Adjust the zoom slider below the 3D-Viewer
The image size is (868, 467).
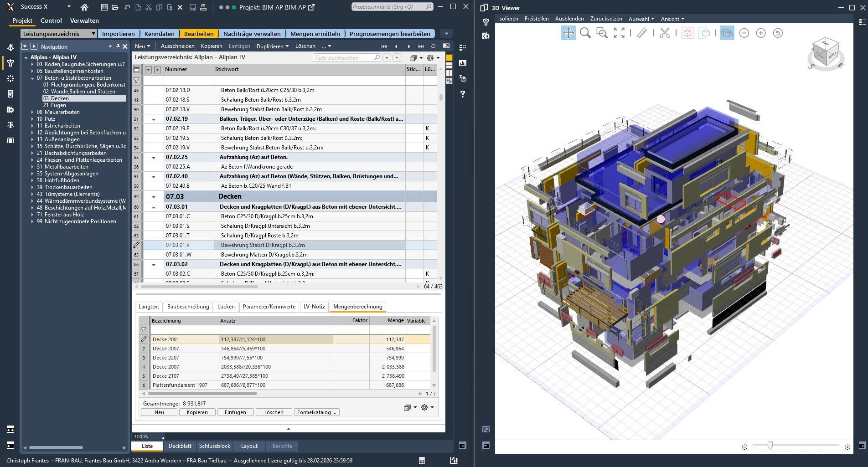770,446
